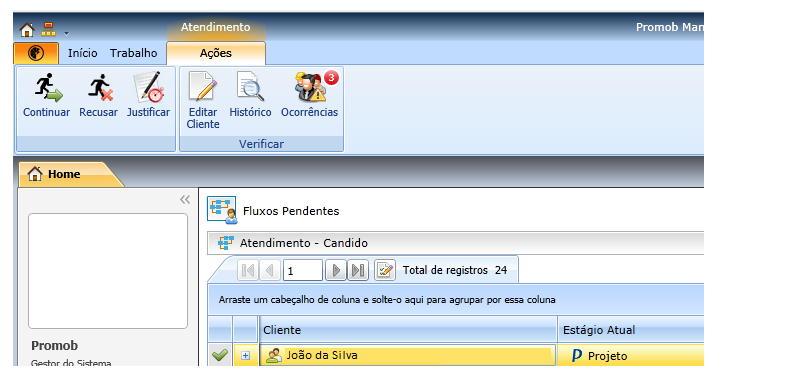Select the Projeto stage cell
This screenshot has width=787, height=371.
pyautogui.click(x=631, y=355)
